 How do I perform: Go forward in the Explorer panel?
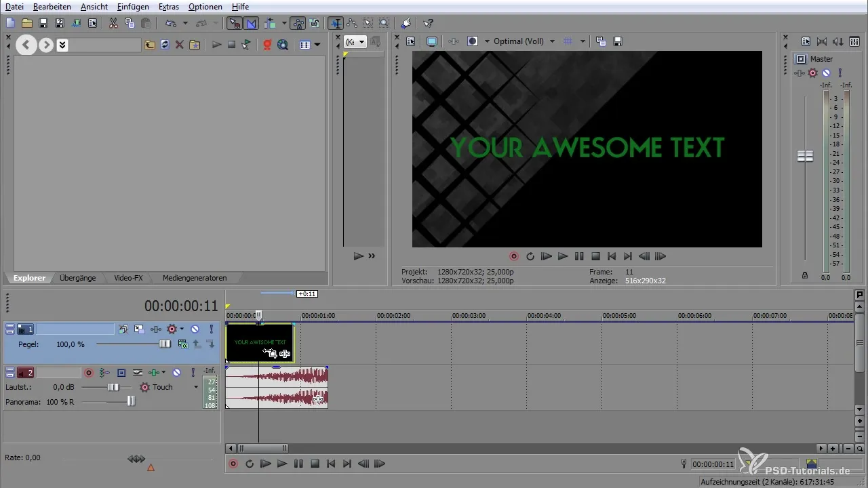[x=45, y=45]
